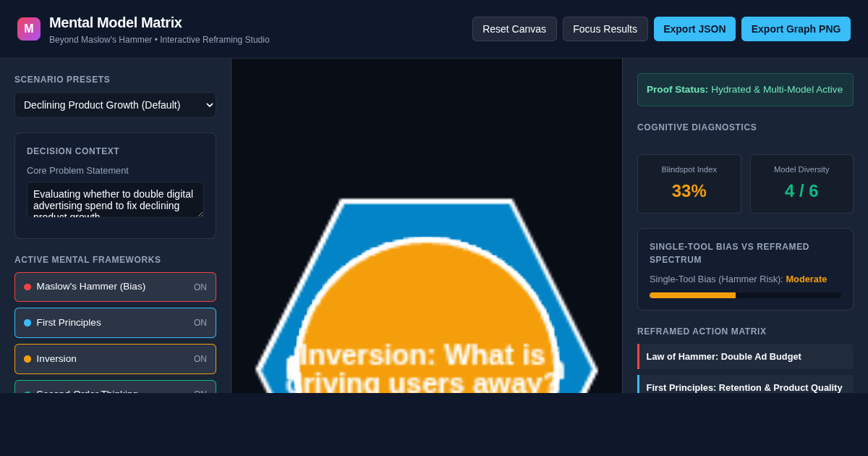Click the red dot beside Maslow's Hammer

click(27, 287)
